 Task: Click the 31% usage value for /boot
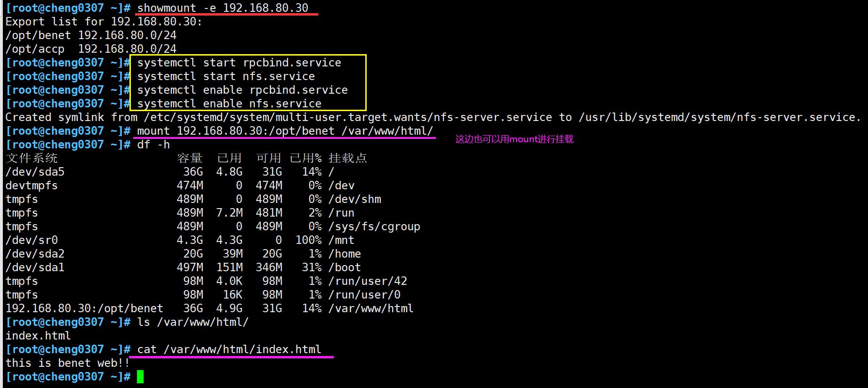click(x=312, y=267)
